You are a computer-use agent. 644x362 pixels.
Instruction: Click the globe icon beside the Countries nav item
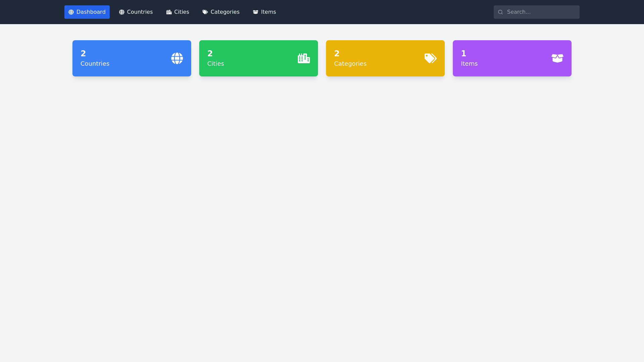pos(122,12)
